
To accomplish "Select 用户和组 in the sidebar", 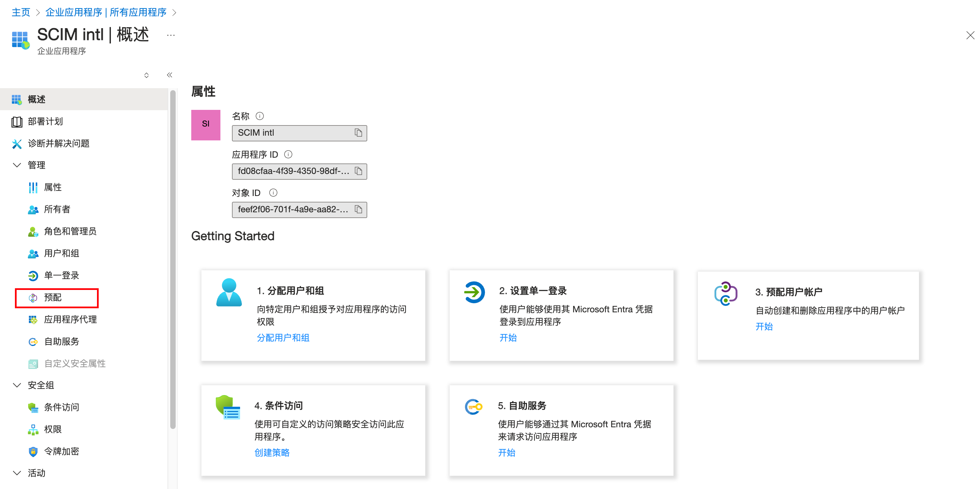I will click(x=62, y=253).
